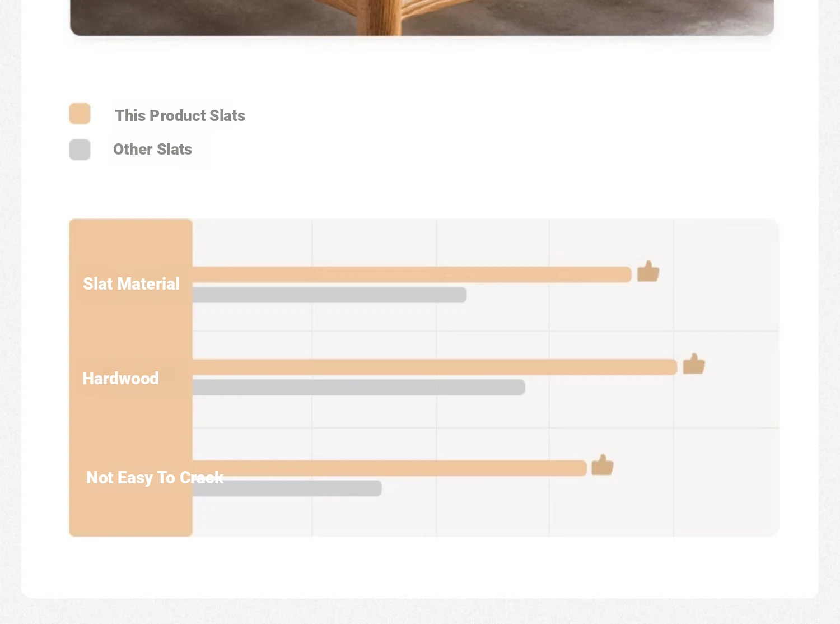840x624 pixels.
Task: Select the gray Other Slats legend swatch
Action: (80, 150)
